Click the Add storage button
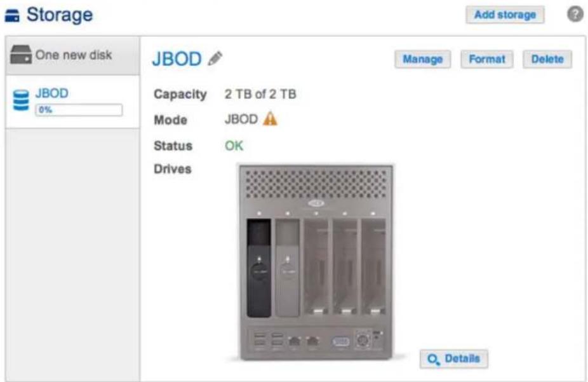 505,15
